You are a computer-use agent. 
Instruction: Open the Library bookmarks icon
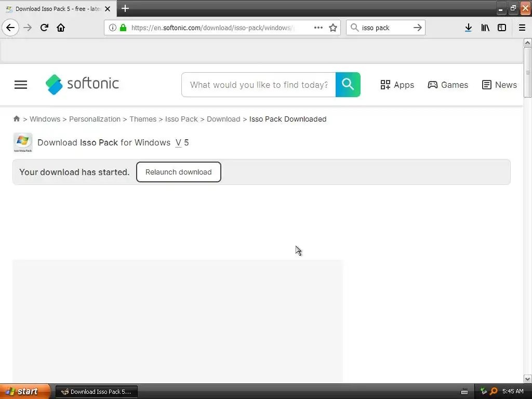click(x=485, y=28)
